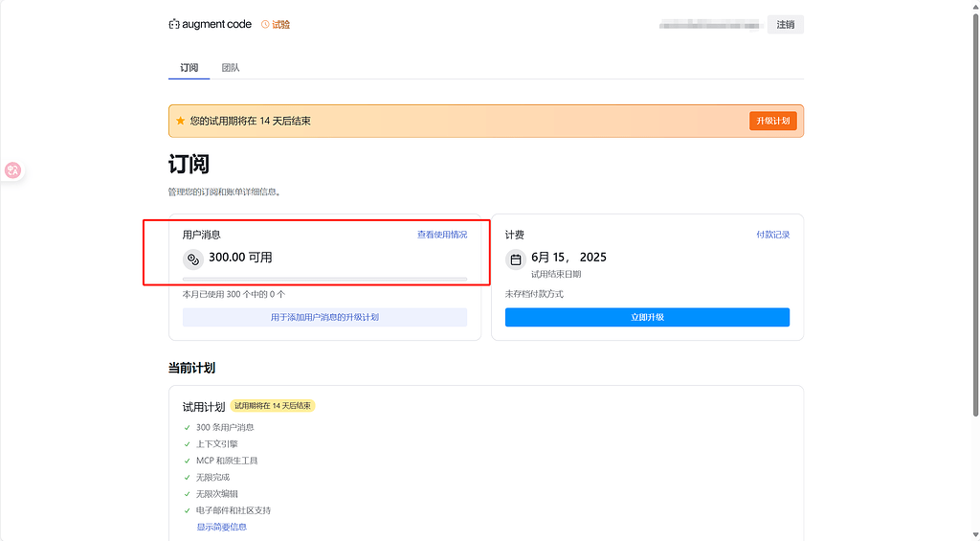Click the 用户消息 card title
980x541 pixels.
[x=201, y=235]
